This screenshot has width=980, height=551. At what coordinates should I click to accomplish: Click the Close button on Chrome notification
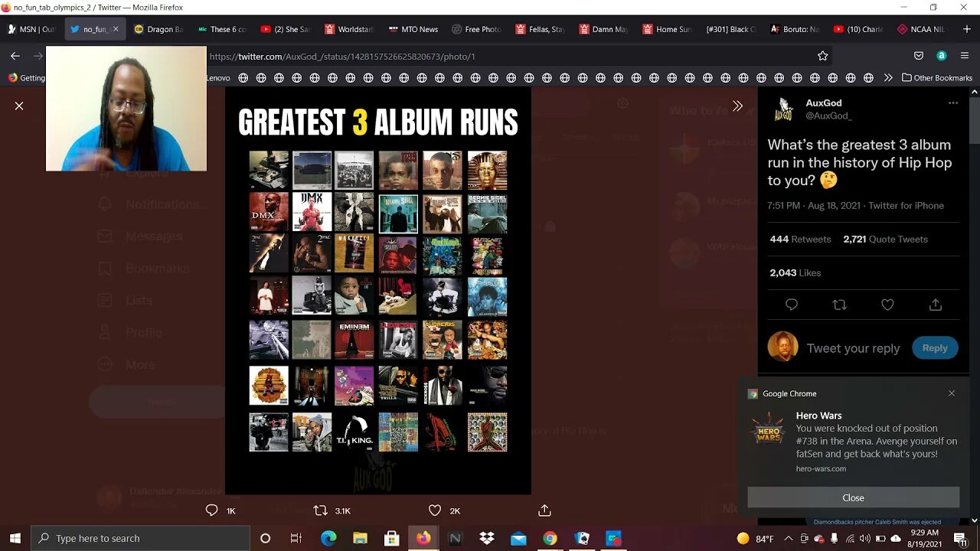pos(853,497)
